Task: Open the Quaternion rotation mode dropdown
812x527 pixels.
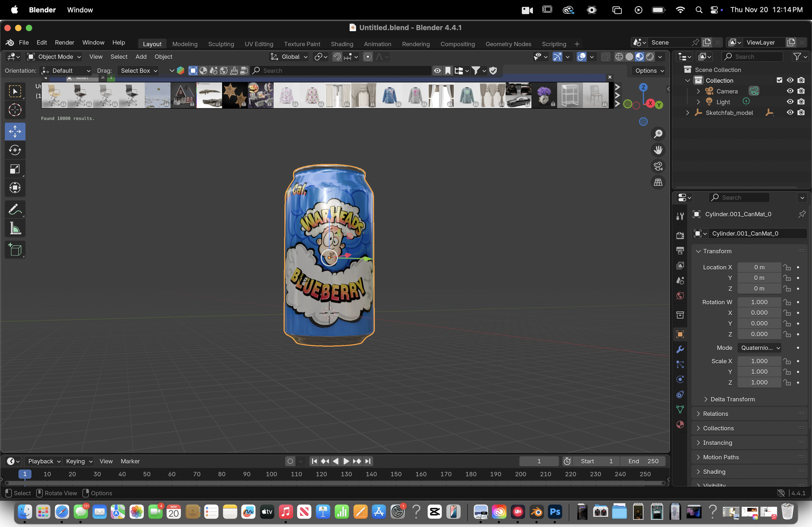Action: [x=759, y=348]
